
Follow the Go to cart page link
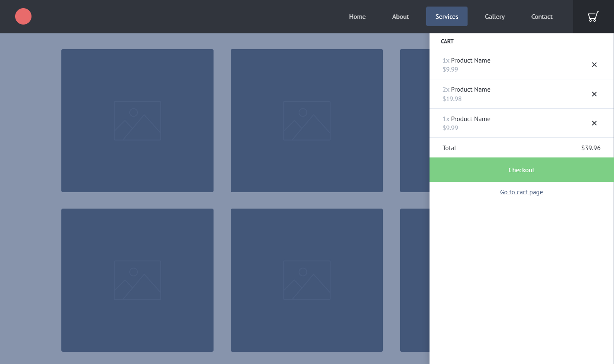522,192
